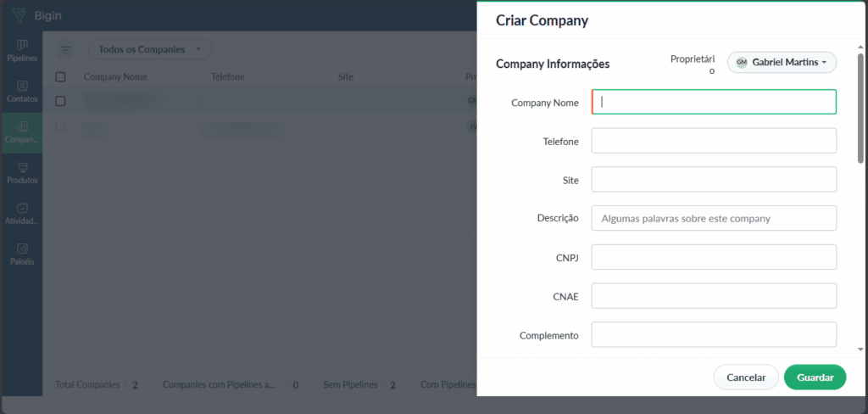Click the scrollbar down arrow in the form
The height and width of the screenshot is (414, 868).
[861, 349]
